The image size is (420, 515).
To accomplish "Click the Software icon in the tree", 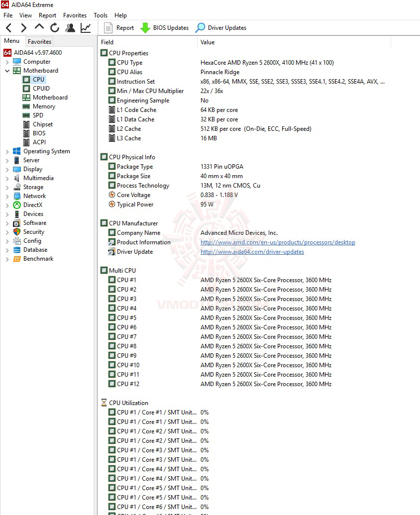I will click(x=17, y=223).
